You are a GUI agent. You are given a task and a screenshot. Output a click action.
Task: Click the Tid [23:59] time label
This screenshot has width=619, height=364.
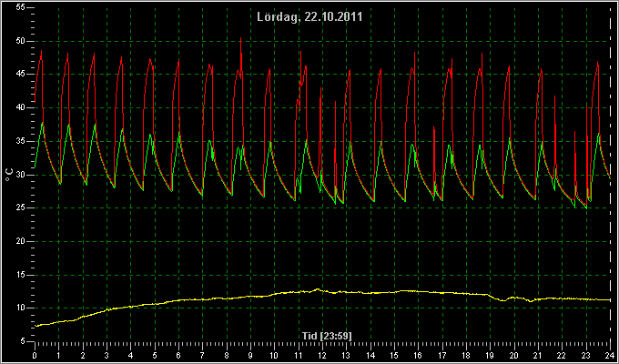[327, 336]
